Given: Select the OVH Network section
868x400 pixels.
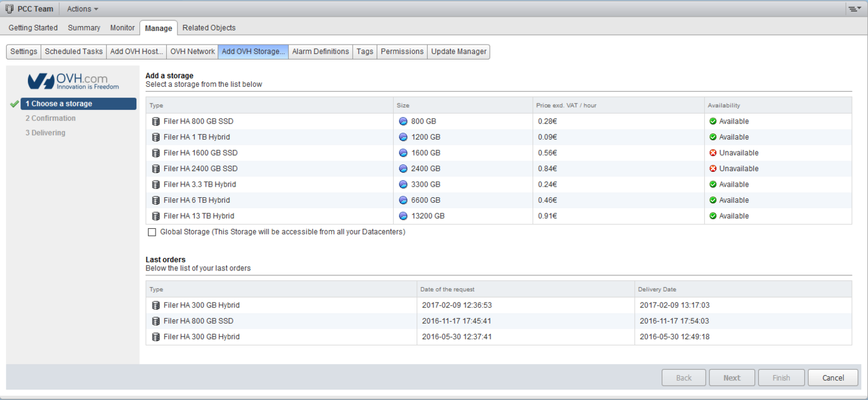Looking at the screenshot, I should (192, 51).
